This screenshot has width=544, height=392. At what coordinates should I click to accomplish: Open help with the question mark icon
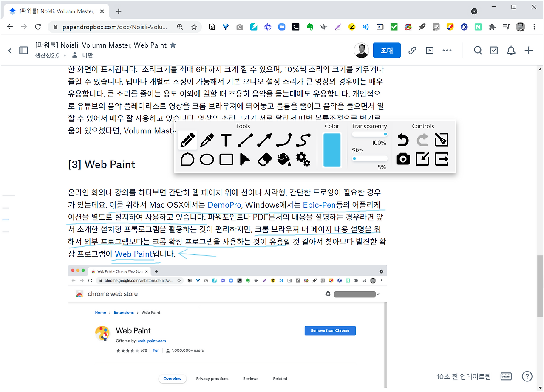coord(527,376)
